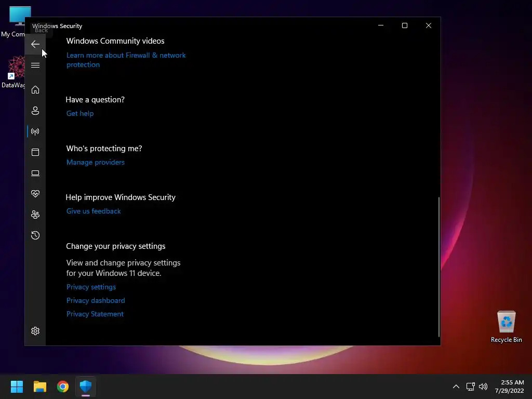Click the Have a question? heading
532x399 pixels.
tap(95, 99)
